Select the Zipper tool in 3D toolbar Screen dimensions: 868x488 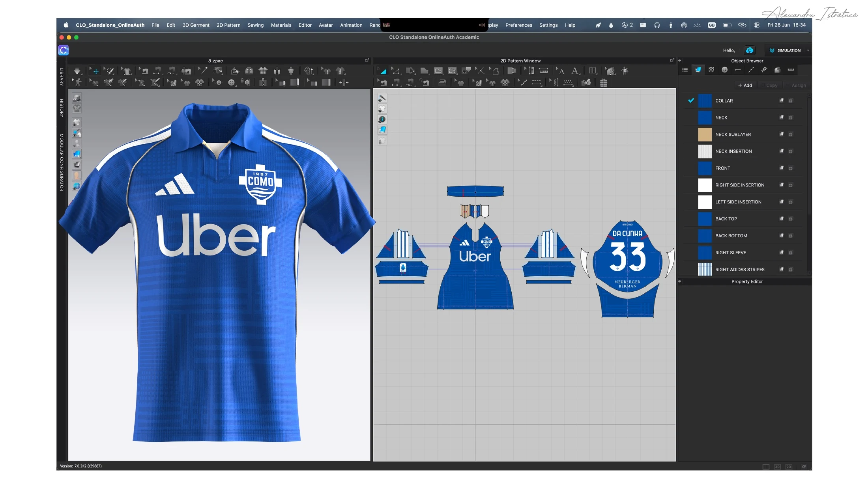pyautogui.click(x=263, y=82)
